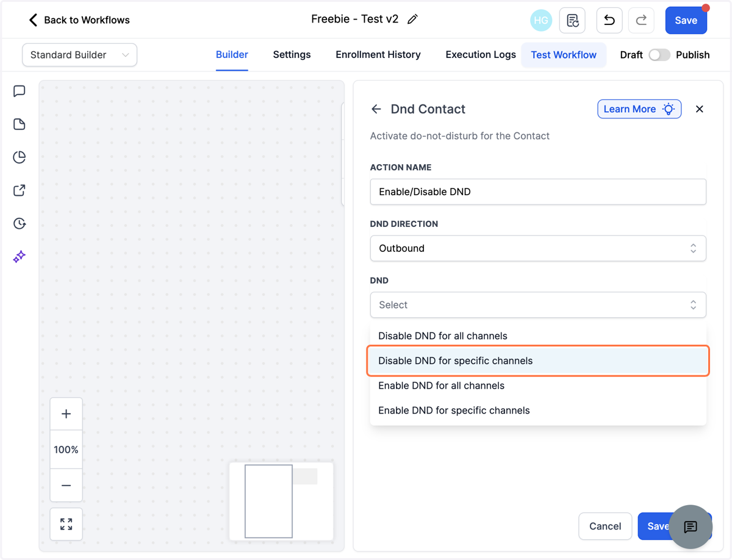Click the Back to Workflows arrow icon

[33, 20]
